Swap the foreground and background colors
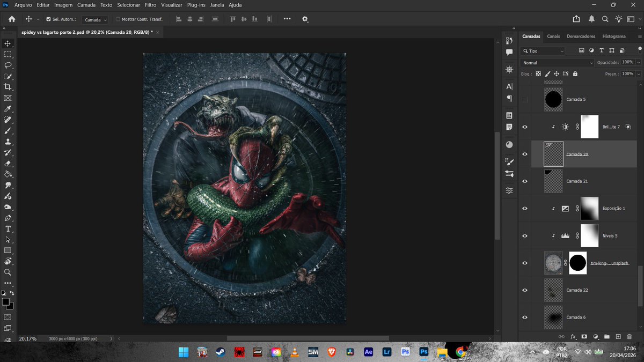The height and width of the screenshot is (362, 644). [x=12, y=293]
